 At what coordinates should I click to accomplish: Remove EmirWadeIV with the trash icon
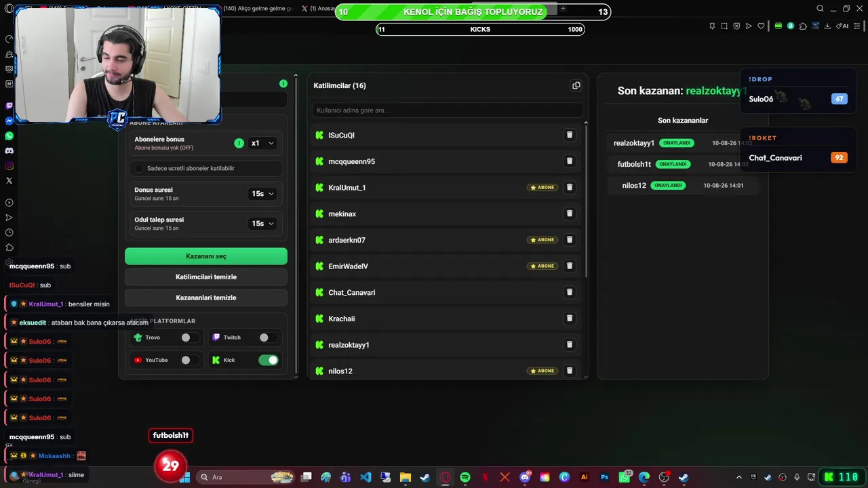[570, 266]
